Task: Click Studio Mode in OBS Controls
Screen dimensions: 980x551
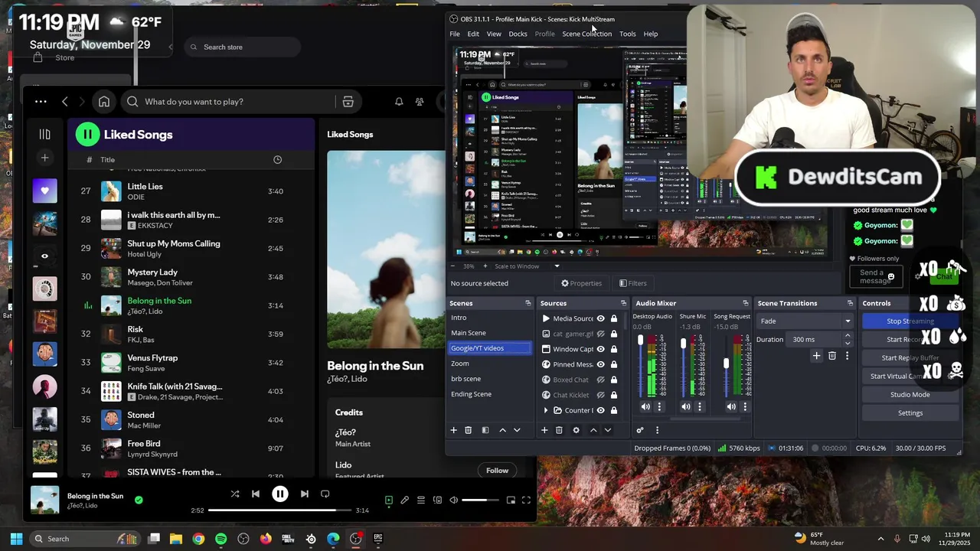Action: (x=910, y=395)
